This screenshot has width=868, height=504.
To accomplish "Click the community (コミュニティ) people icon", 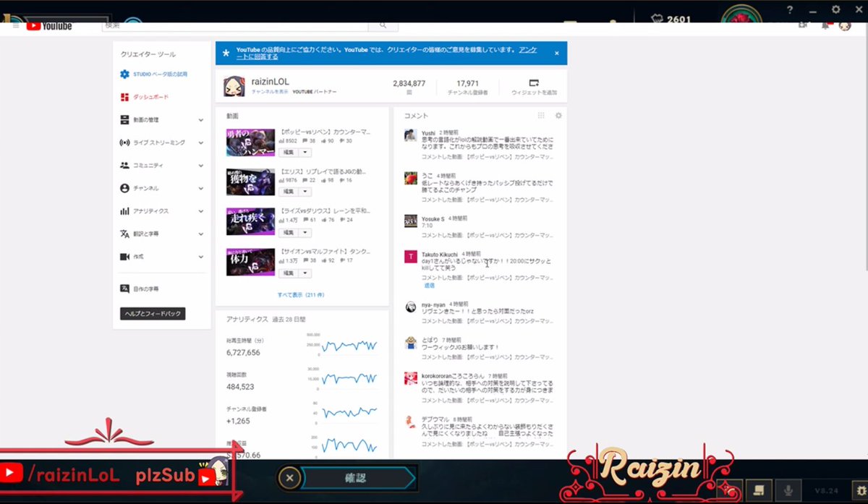I will pos(124,166).
